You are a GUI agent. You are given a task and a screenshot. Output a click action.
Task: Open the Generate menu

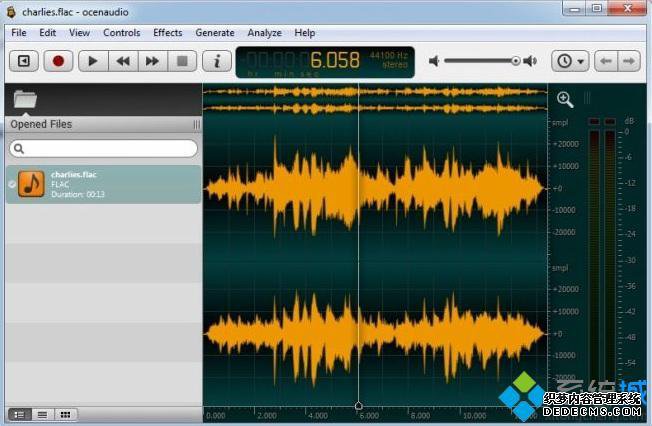215,33
